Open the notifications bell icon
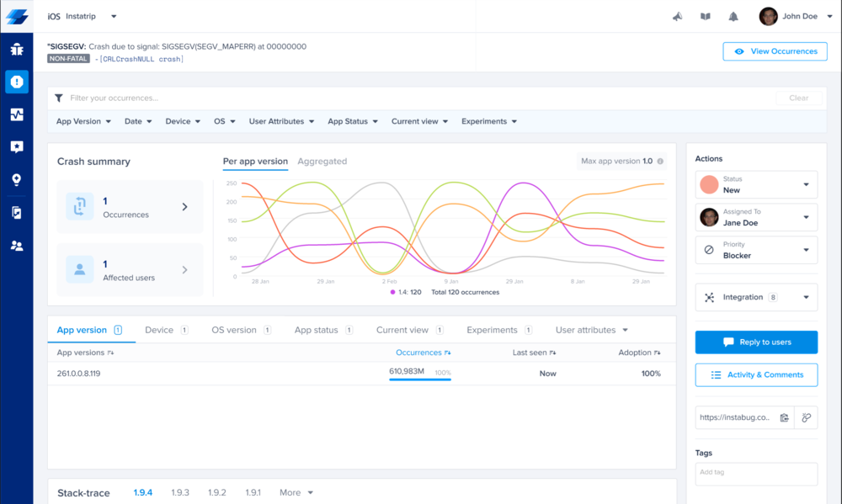Screen dimensions: 842x504 (x=733, y=17)
